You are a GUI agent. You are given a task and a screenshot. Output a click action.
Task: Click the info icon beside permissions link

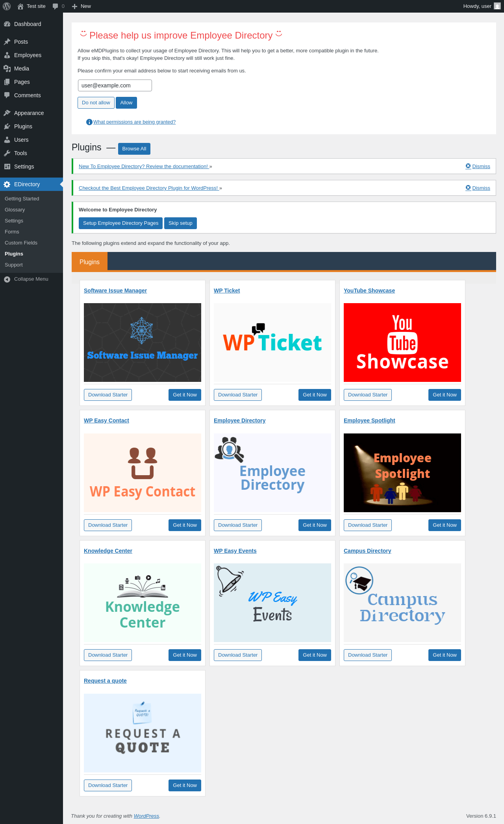click(x=89, y=122)
